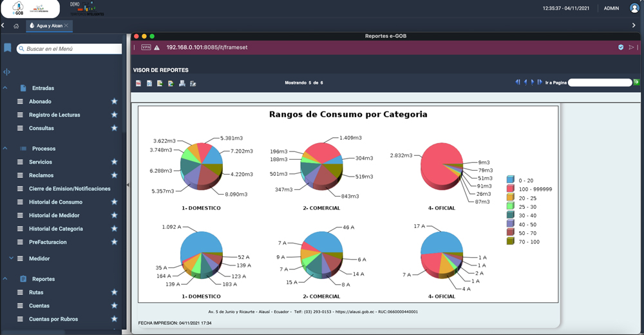
Task: Open Cierre de Emision/Notificaciones
Action: (70, 189)
